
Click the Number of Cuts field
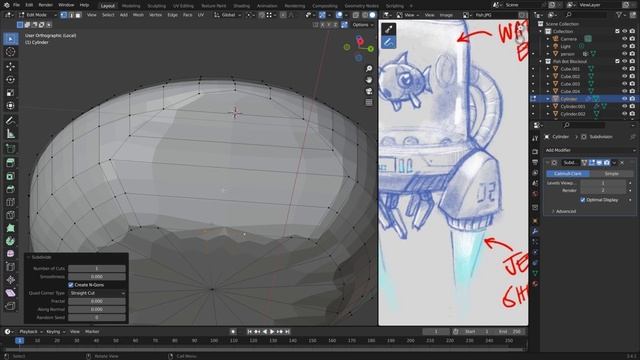[x=97, y=269]
